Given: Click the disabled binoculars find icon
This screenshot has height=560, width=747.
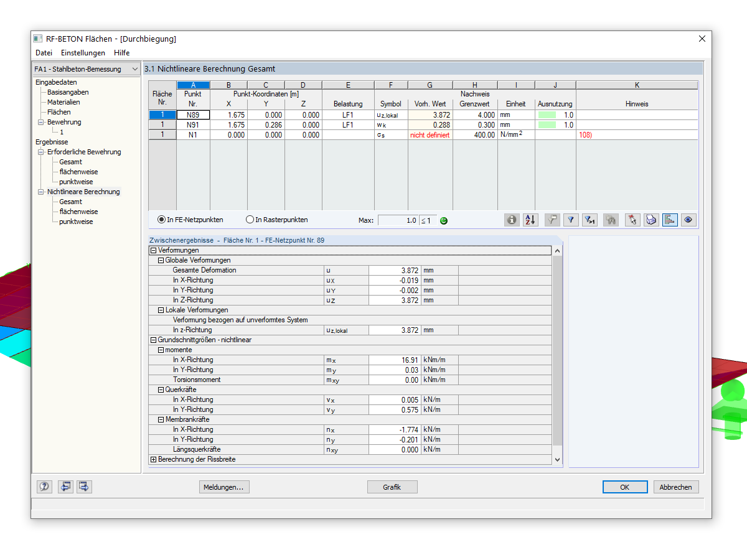Looking at the screenshot, I should coord(611,220).
